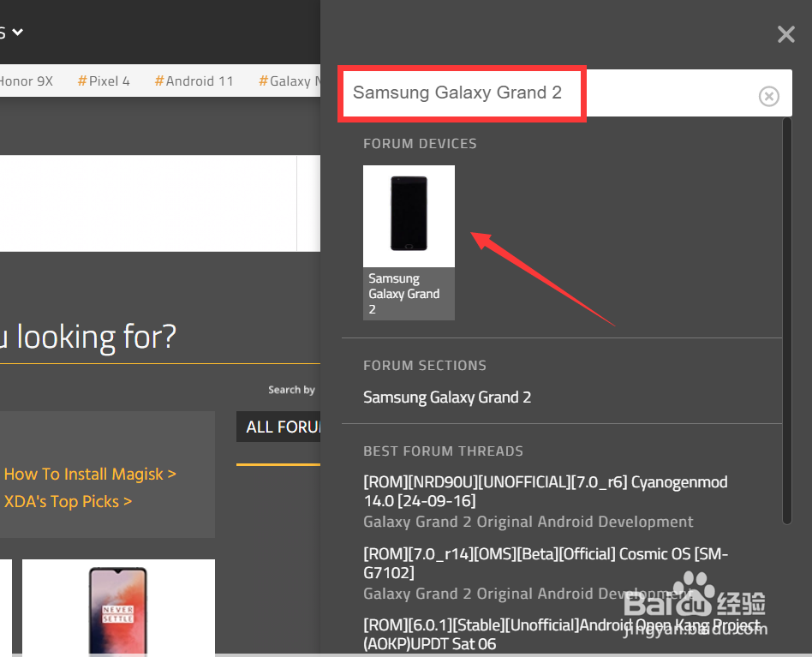Open the Cosmic OS SM-G7102 ROM thread
812x657 pixels.
[545, 564]
